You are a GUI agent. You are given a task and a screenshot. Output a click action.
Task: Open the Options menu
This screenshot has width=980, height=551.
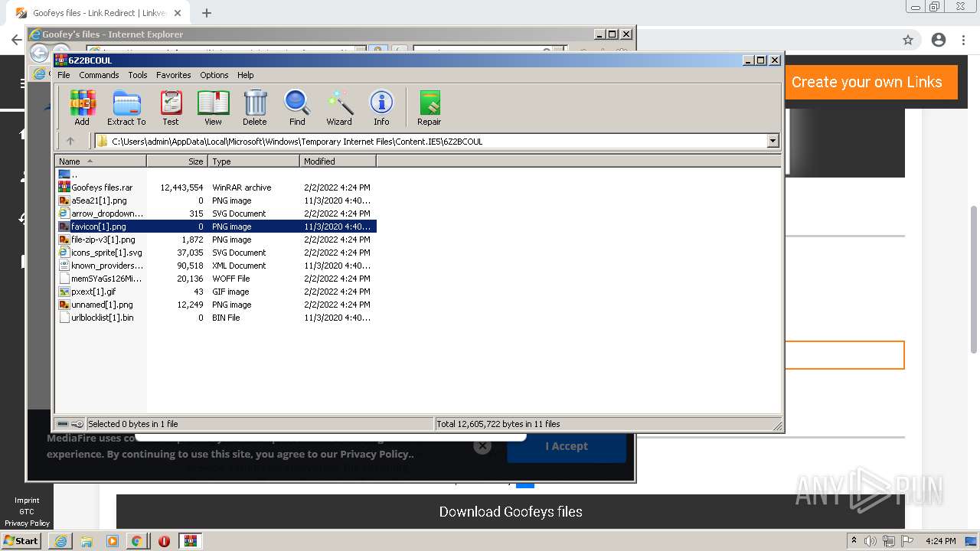214,75
